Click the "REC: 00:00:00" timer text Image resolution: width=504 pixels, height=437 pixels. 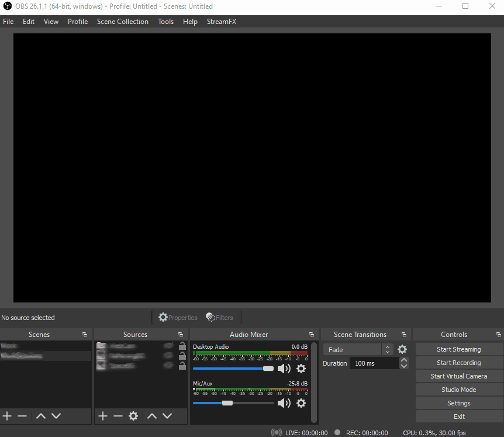(x=367, y=433)
